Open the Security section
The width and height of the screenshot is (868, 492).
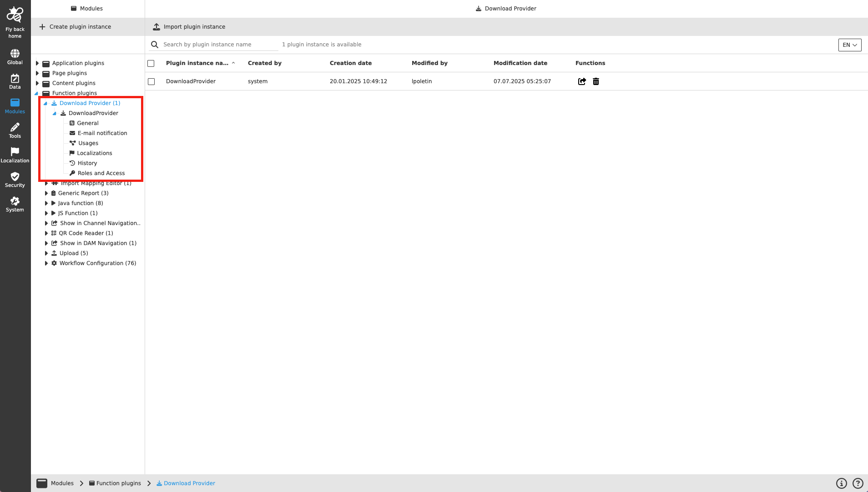click(x=15, y=179)
